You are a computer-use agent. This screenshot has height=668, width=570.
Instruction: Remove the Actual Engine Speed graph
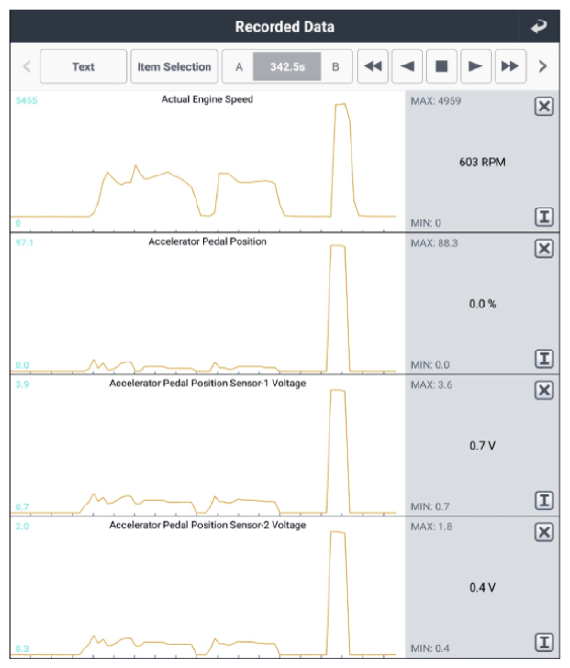pos(544,106)
